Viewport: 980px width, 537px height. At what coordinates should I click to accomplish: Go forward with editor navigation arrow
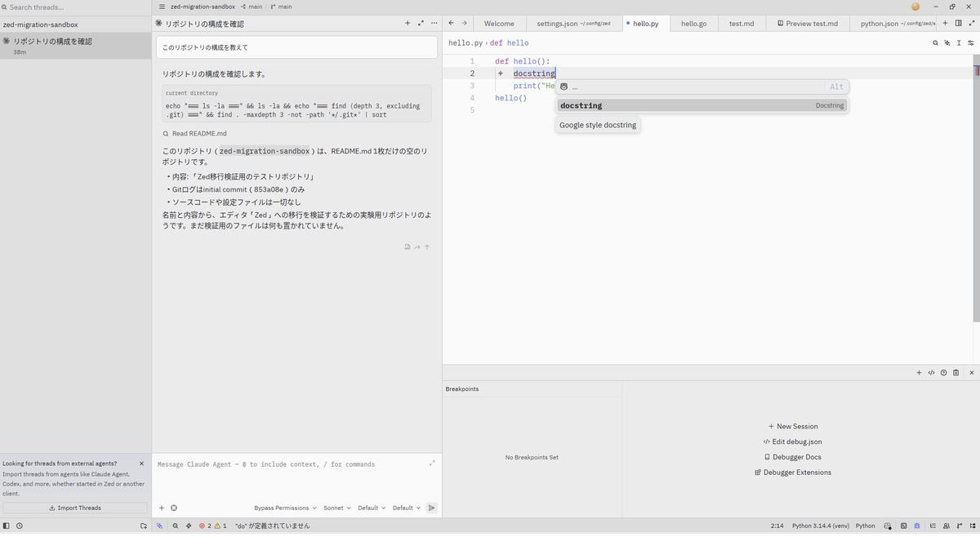464,23
